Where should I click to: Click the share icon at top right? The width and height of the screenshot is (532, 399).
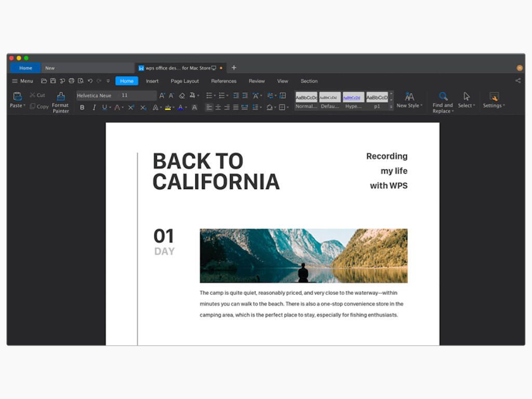pos(517,81)
